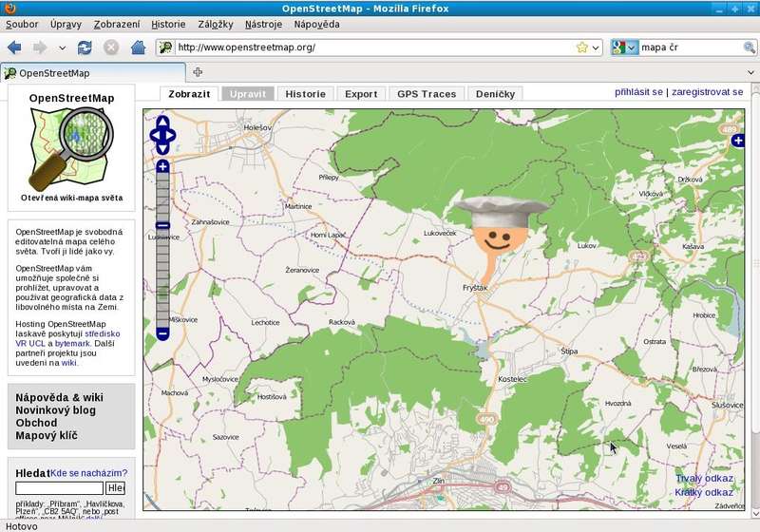Click the přihlásit se link
The height and width of the screenshot is (532, 760).
(638, 92)
